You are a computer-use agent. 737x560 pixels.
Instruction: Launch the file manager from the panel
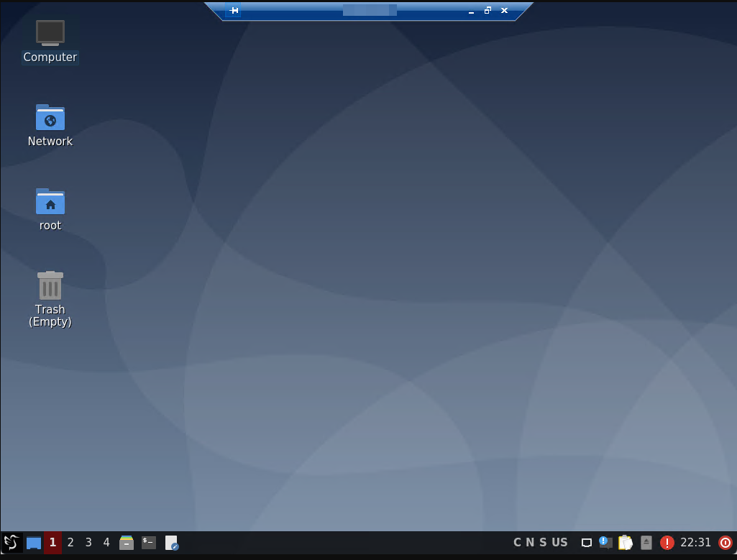pyautogui.click(x=127, y=543)
